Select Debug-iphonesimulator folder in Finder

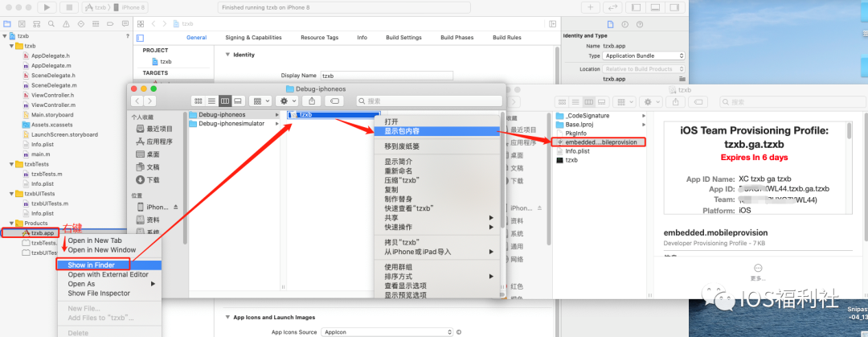[x=234, y=124]
